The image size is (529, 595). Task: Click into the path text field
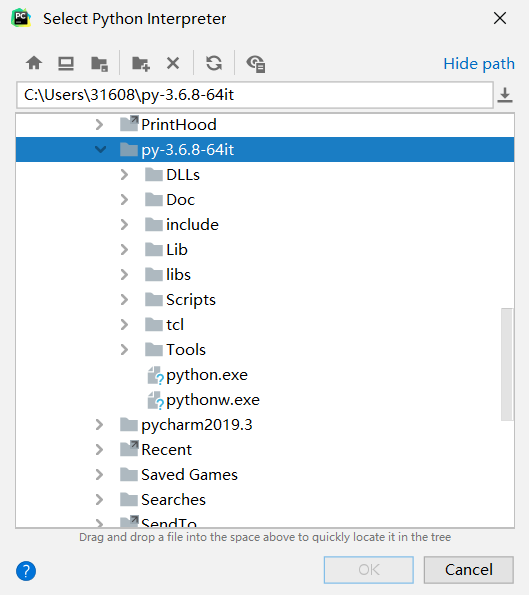(x=255, y=95)
